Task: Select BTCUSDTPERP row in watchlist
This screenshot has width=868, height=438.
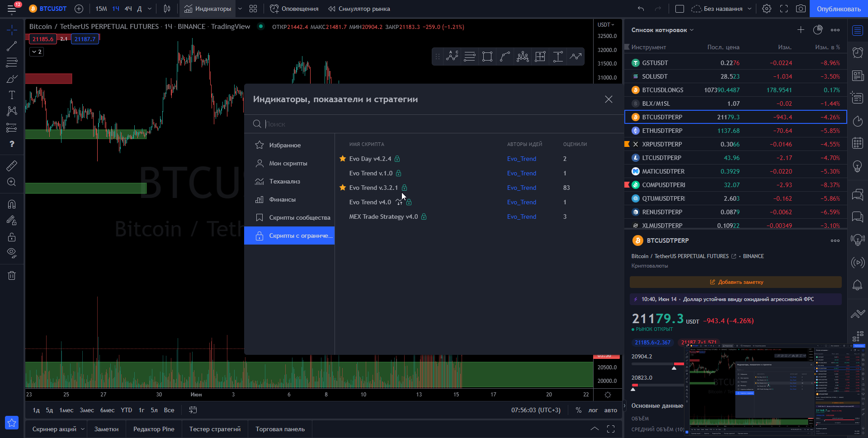Action: pyautogui.click(x=736, y=117)
